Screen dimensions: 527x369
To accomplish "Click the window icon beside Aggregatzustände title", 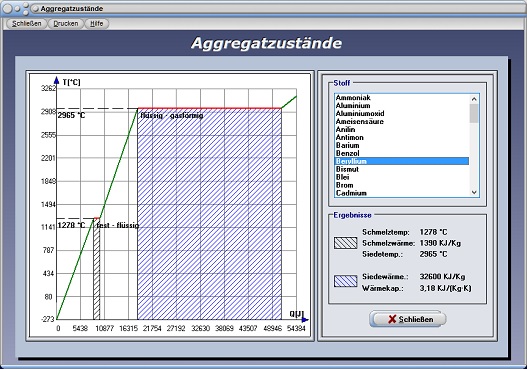I will pyautogui.click(x=35, y=9).
